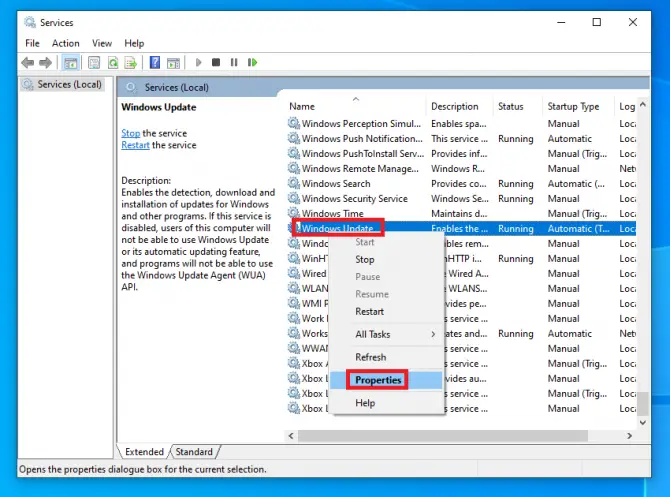Viewport: 670px width, 497px height.
Task: Open the toolbar Properties sheet icon
Action: tap(94, 63)
